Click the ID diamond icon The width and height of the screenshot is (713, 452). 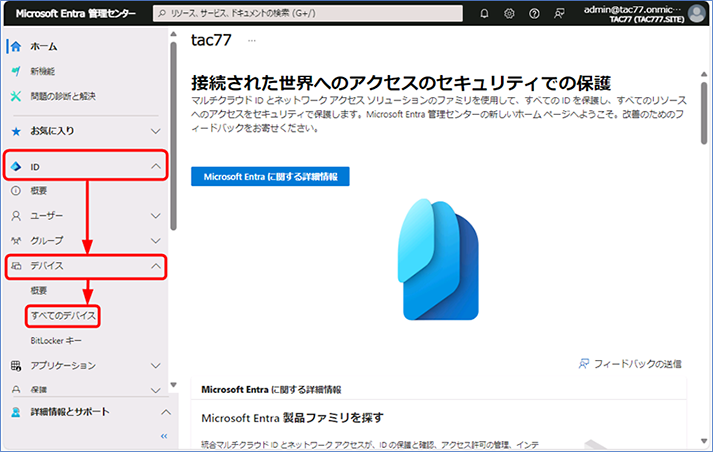click(x=16, y=167)
